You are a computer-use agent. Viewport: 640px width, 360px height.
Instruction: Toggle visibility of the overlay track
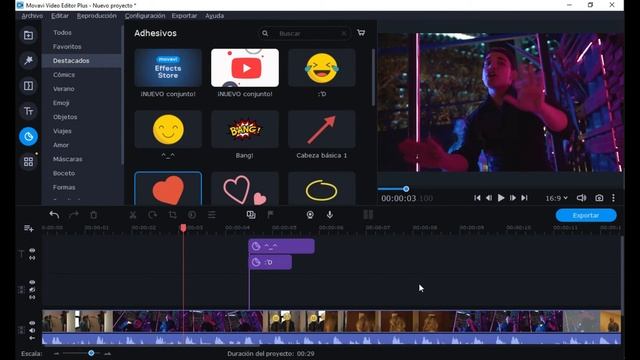click(32, 282)
